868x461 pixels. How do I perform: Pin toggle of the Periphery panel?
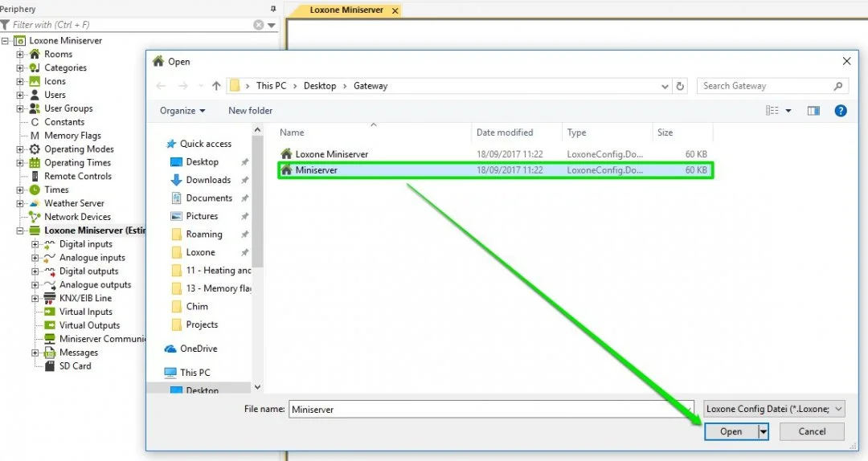[273, 9]
